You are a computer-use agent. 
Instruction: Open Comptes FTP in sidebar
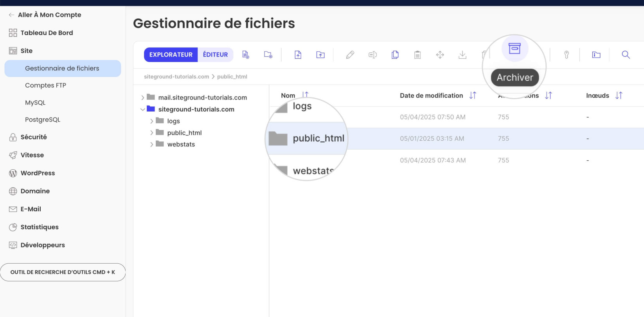click(45, 85)
